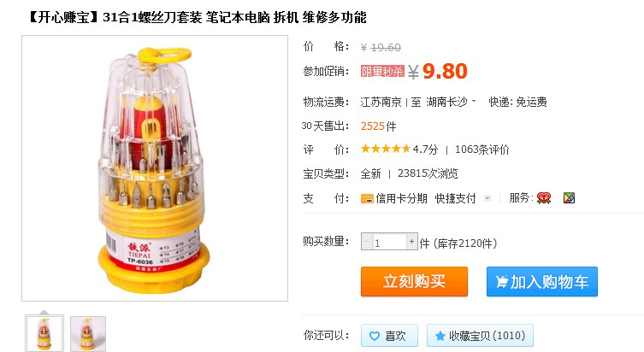644x352 pixels.
Task: Click the purchase quantity input field
Action: [389, 242]
